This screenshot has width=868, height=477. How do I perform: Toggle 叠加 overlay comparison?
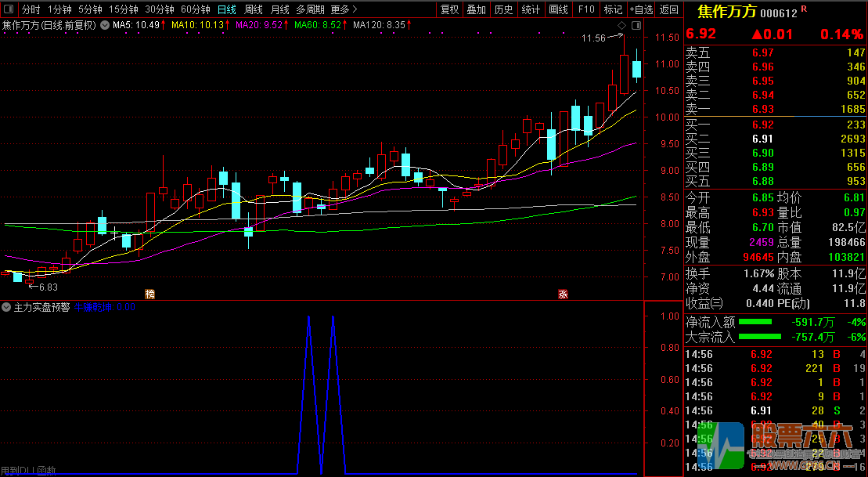coord(476,9)
